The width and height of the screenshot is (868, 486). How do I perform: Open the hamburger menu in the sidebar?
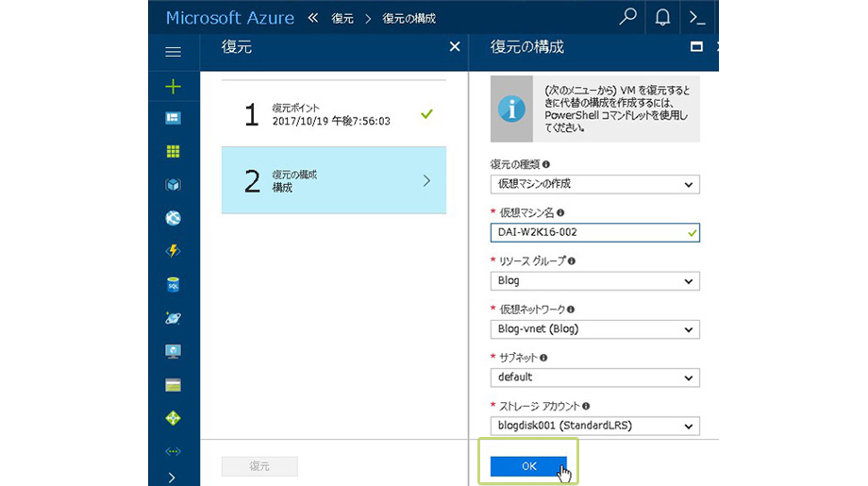pos(173,52)
